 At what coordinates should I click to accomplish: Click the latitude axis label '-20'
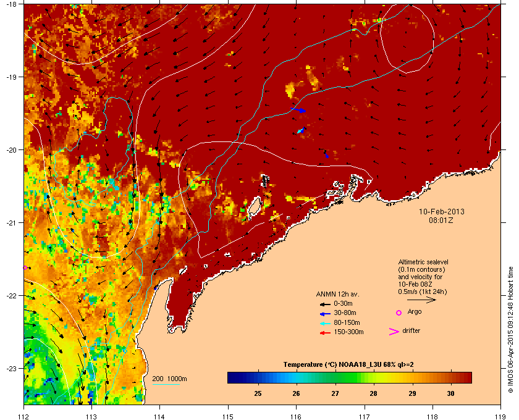coord(11,150)
